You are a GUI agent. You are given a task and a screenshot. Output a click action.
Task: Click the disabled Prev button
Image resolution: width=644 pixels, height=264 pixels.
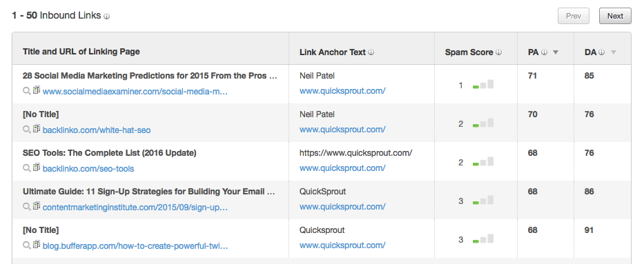tap(574, 16)
